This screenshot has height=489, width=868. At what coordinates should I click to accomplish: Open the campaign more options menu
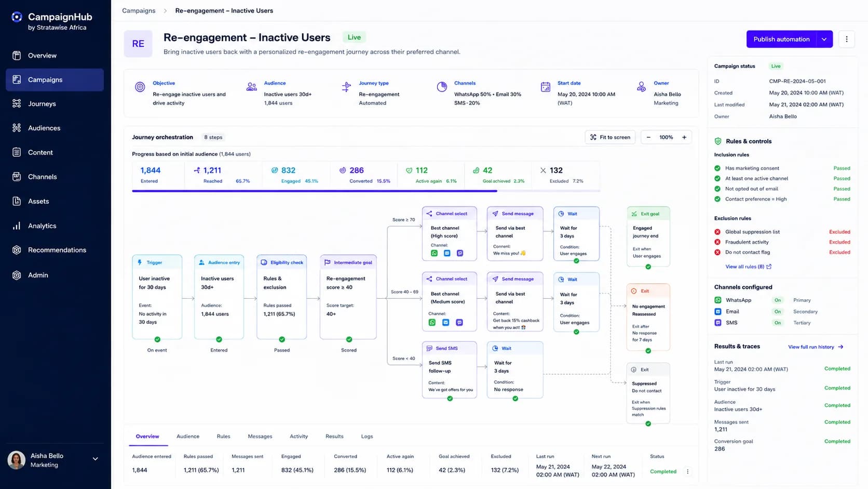pyautogui.click(x=847, y=39)
